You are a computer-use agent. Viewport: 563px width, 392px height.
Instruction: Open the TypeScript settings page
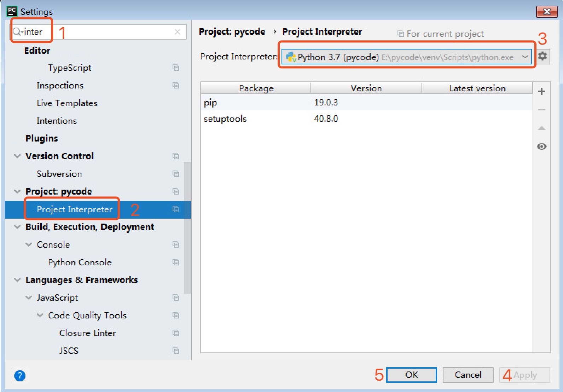point(70,68)
